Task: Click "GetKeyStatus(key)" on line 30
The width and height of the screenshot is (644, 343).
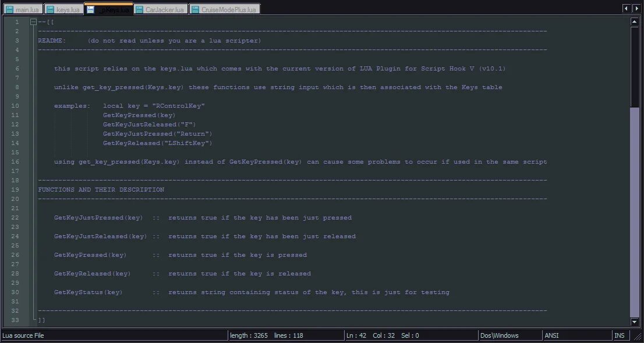Action: (x=89, y=292)
